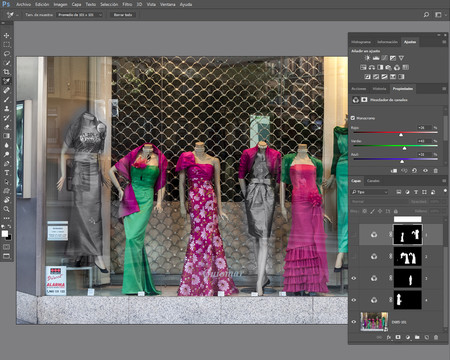Viewport: 450px width, 360px height.
Task: Open the Filtro menu
Action: [127, 4]
